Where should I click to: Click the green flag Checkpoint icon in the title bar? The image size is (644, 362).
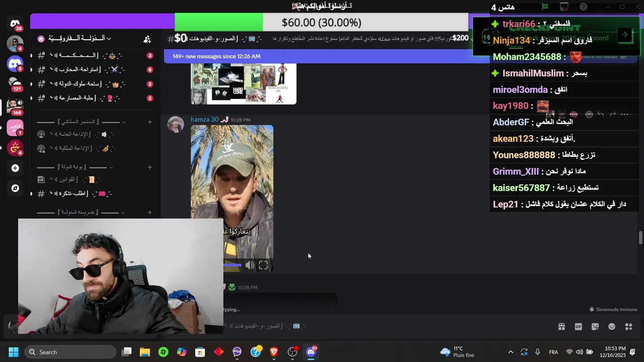click(x=545, y=7)
